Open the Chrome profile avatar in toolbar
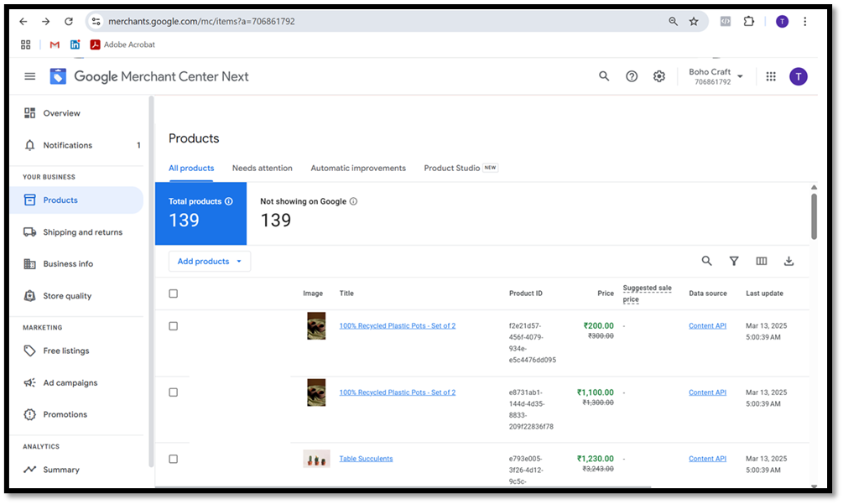 pyautogui.click(x=783, y=22)
